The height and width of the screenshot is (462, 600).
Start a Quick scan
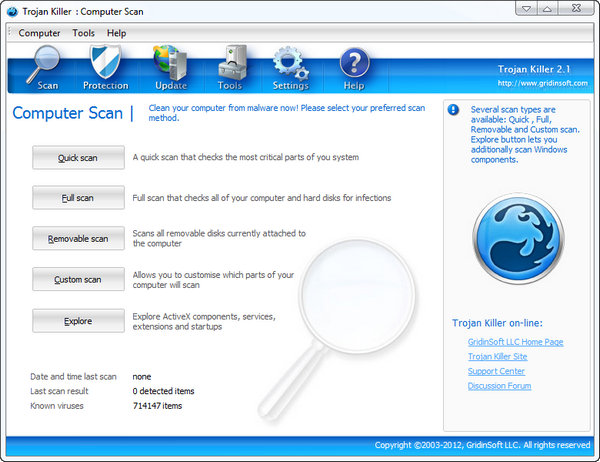(x=78, y=157)
